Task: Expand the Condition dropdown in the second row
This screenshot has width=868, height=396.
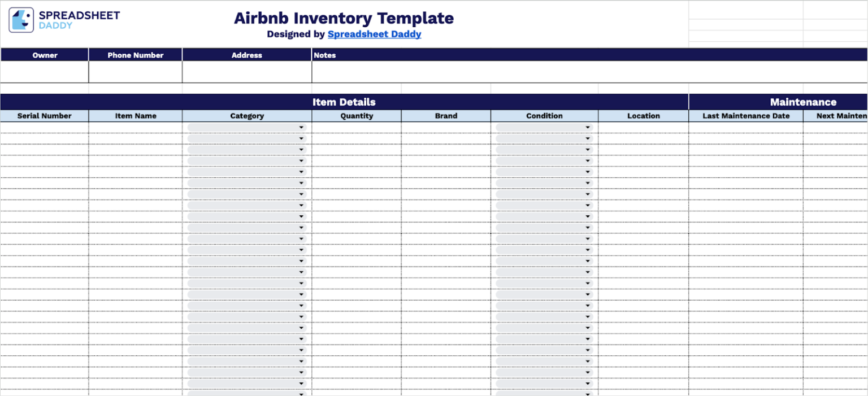Action: (x=588, y=138)
